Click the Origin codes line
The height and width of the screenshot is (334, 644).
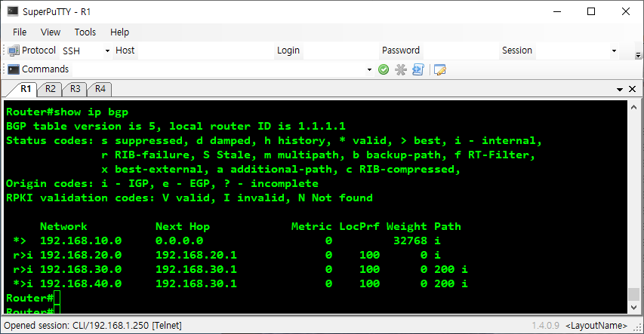point(162,183)
